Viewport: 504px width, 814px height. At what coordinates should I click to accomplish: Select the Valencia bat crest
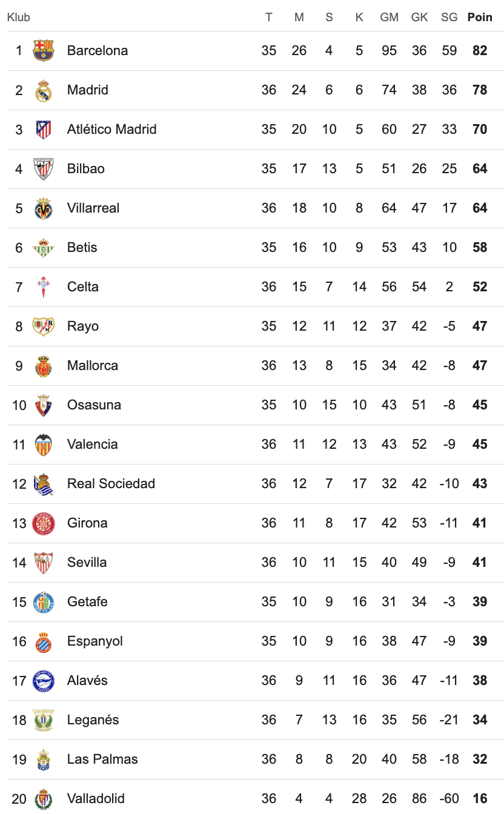coord(44,445)
